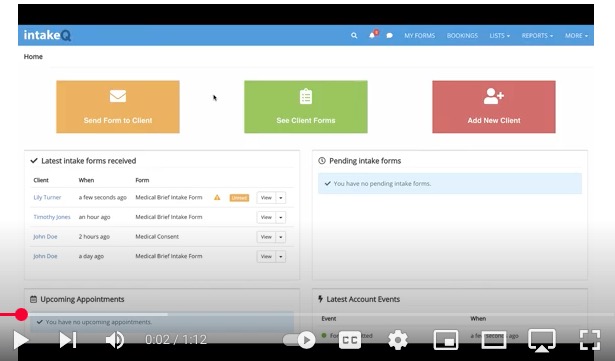Enter fullscreen mode
Image resolution: width=615 pixels, height=361 pixels.
(x=590, y=340)
